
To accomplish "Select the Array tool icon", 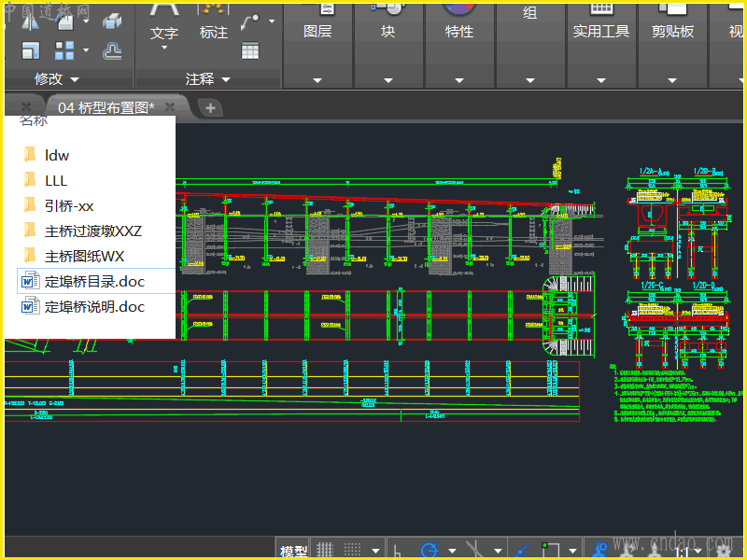I will tap(64, 50).
